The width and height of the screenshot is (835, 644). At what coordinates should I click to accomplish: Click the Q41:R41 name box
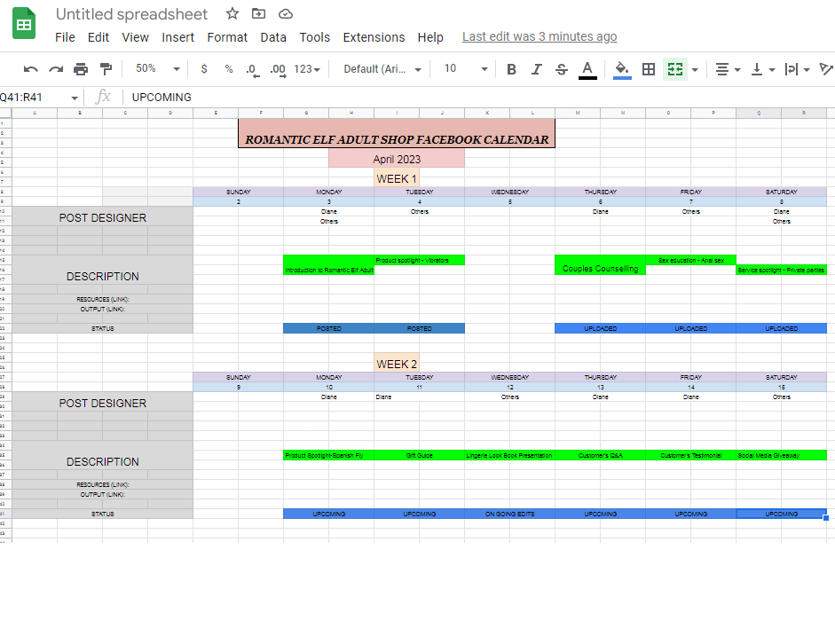[34, 98]
